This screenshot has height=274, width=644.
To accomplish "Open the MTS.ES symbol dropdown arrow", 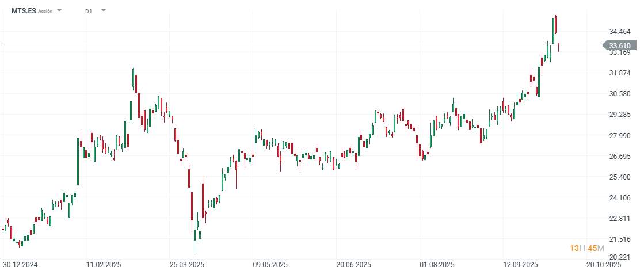I will (x=60, y=10).
